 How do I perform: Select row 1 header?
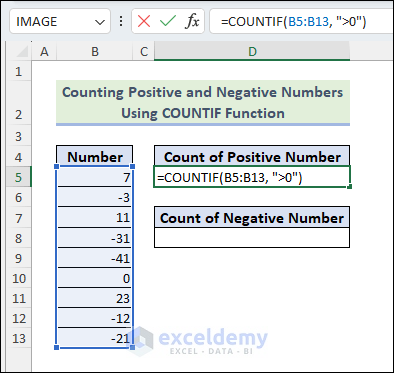click(x=18, y=71)
